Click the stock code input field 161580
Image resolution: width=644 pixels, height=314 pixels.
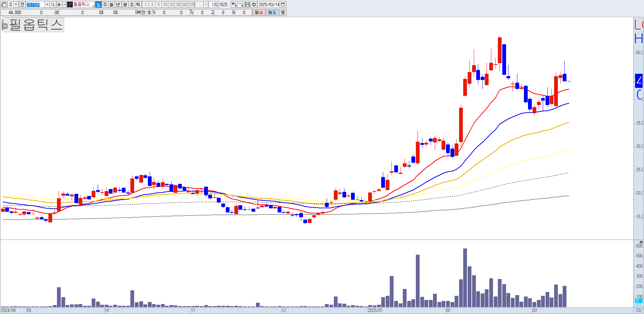(x=35, y=4)
